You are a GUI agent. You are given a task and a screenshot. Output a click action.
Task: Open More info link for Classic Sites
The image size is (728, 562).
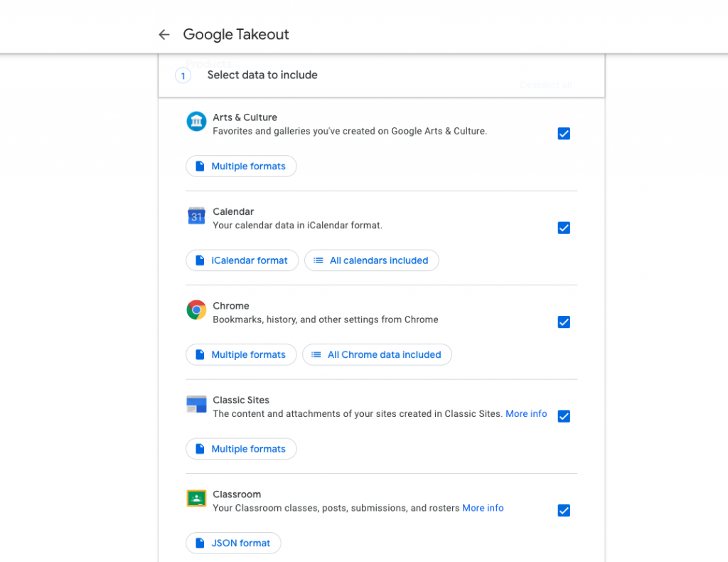pos(526,414)
